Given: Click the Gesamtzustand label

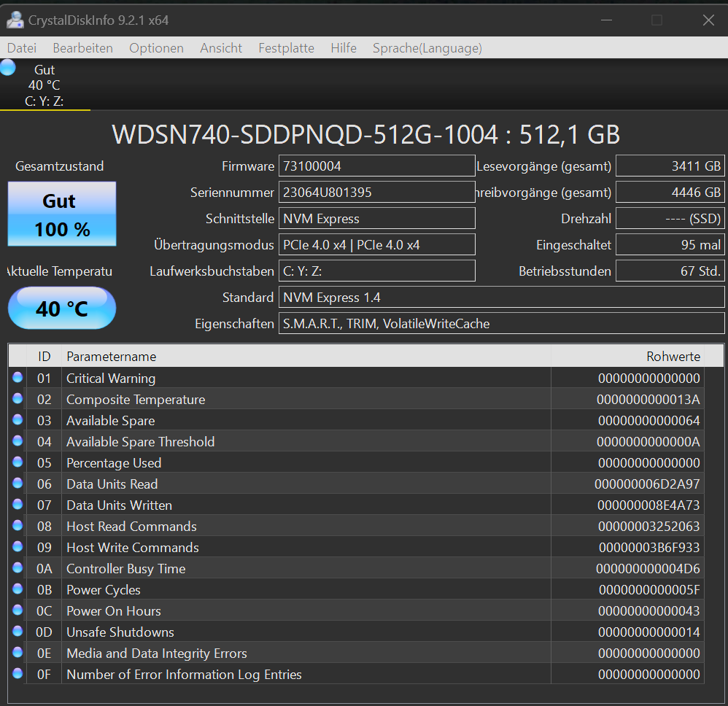Looking at the screenshot, I should 59,166.
